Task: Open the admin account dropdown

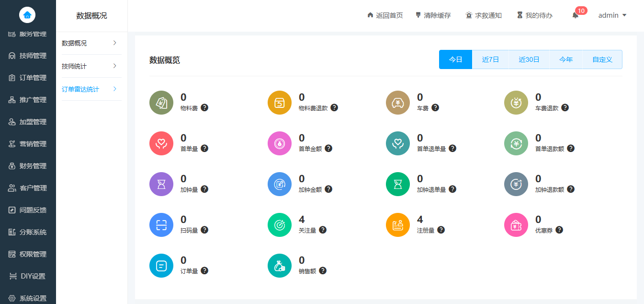Action: coord(612,15)
